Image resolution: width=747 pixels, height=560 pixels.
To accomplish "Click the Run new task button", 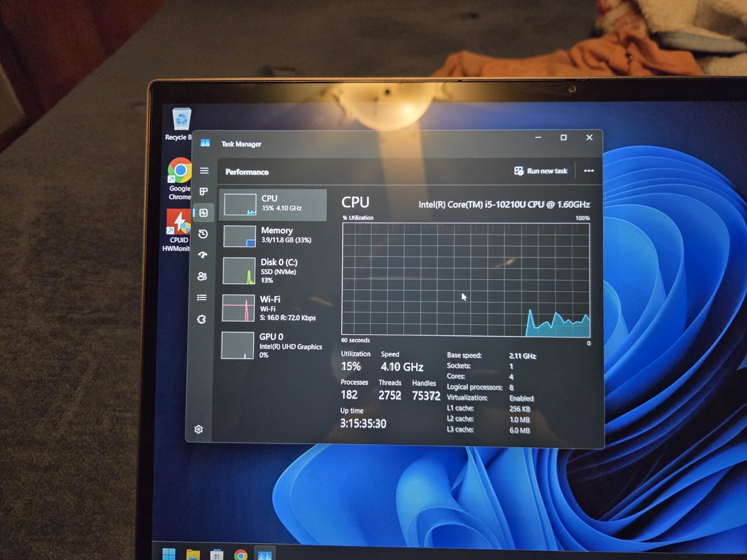I will pyautogui.click(x=541, y=171).
